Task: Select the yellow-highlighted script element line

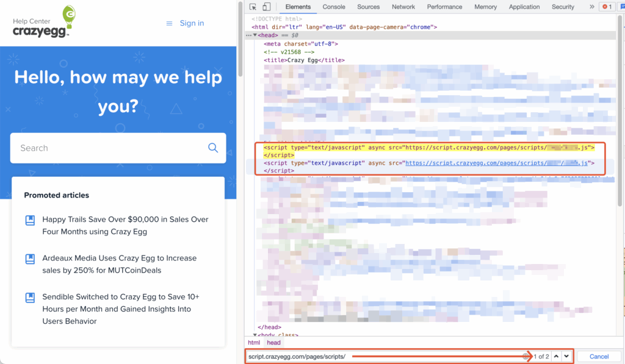Action: pos(429,151)
